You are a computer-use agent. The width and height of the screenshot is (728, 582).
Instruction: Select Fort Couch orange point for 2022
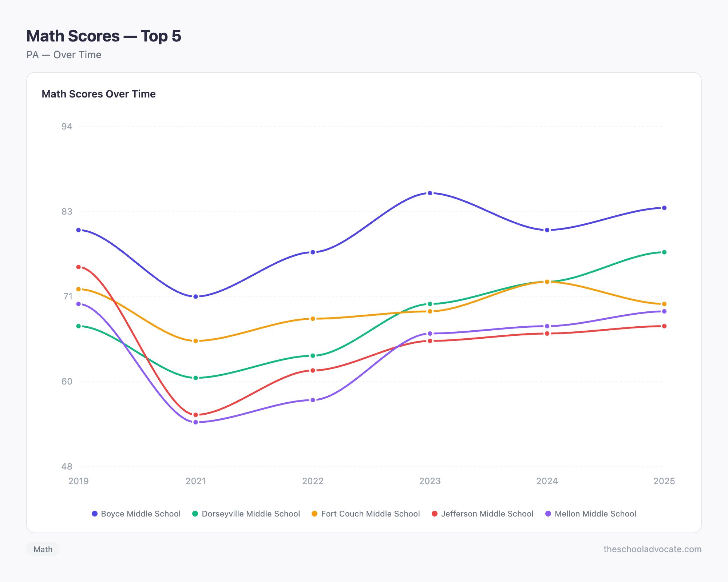pos(313,319)
